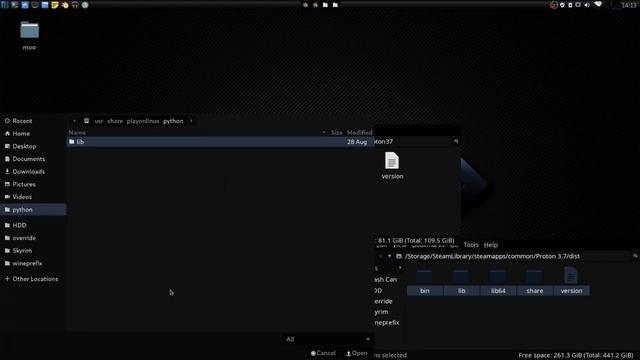Click the Blender launcher in top panel

65,5
